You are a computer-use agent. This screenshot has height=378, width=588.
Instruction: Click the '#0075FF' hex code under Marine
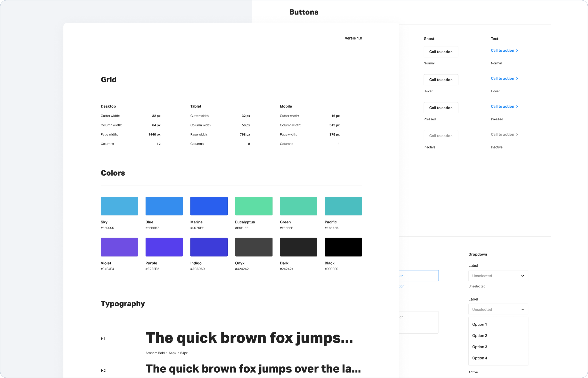point(197,228)
